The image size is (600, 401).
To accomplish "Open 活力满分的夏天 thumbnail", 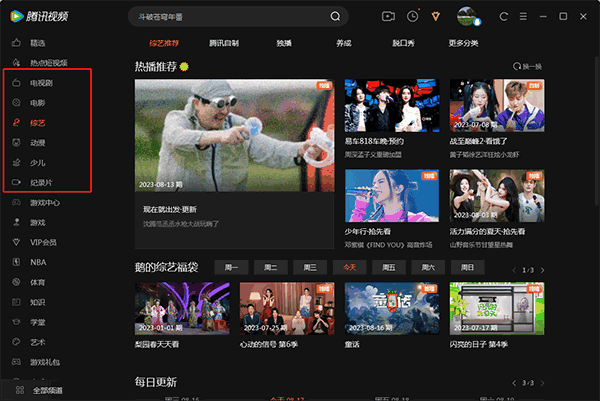I will click(x=497, y=196).
